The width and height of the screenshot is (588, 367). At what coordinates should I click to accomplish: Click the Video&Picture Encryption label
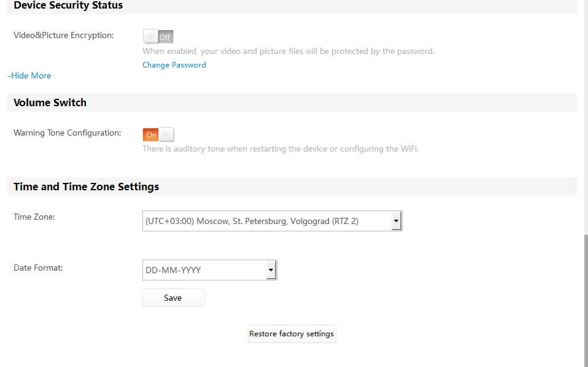63,36
